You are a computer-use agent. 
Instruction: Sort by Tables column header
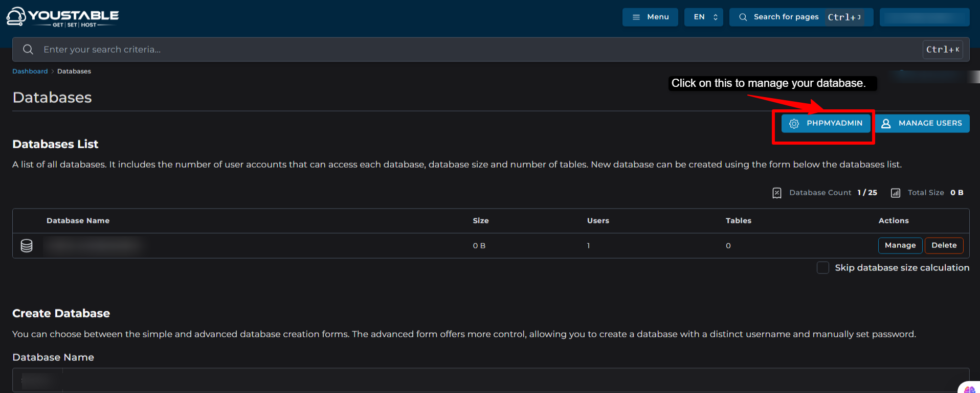pos(739,221)
